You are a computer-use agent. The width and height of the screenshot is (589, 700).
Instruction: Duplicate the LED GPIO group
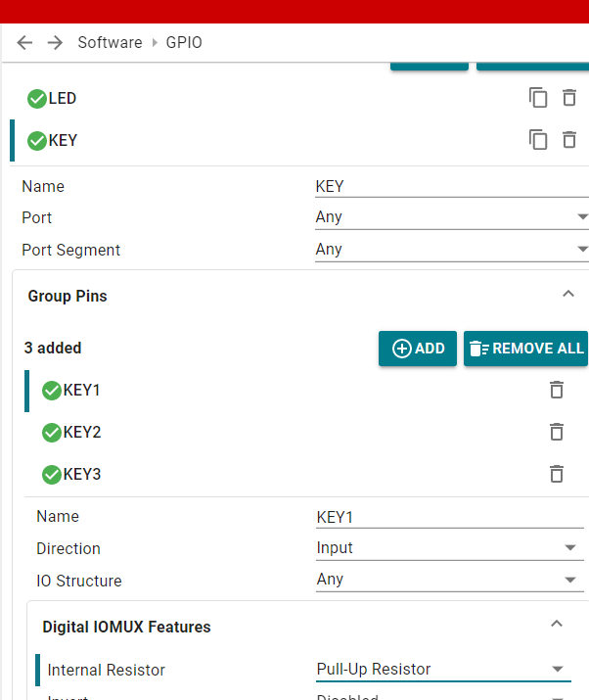[538, 98]
